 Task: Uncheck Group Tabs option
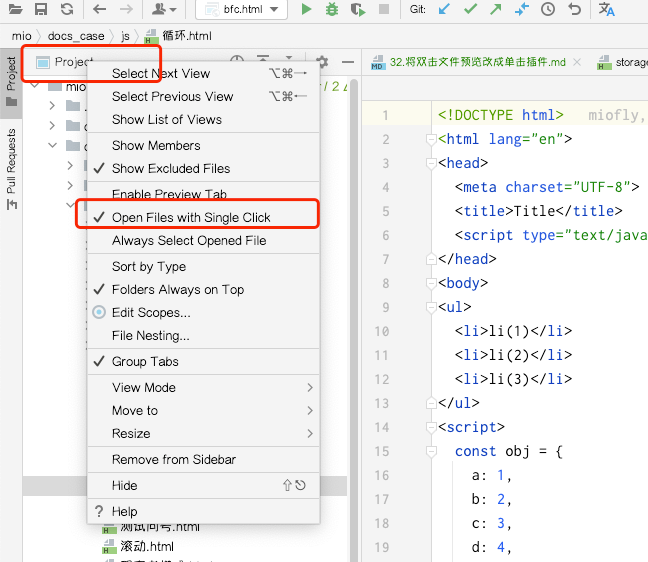point(203,362)
